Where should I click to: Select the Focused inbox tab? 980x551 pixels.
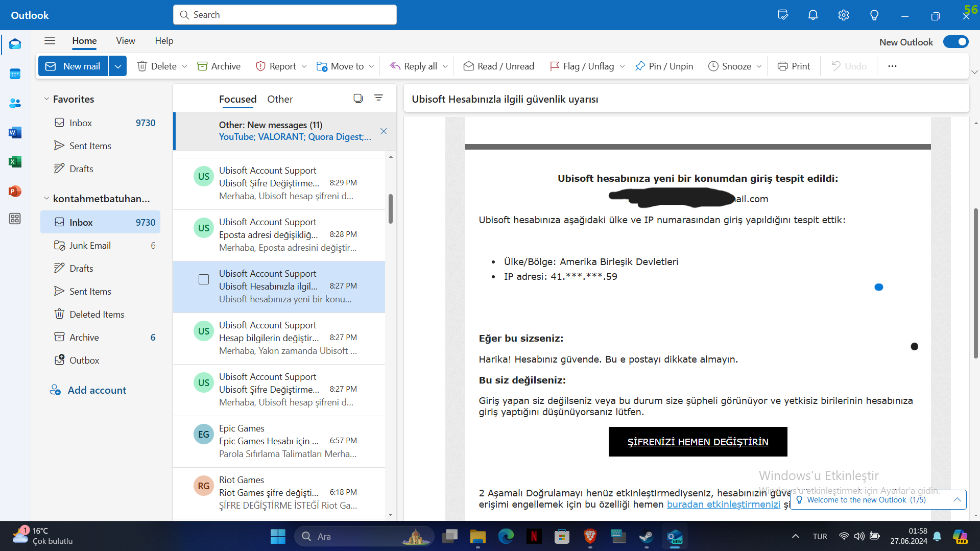(x=237, y=99)
